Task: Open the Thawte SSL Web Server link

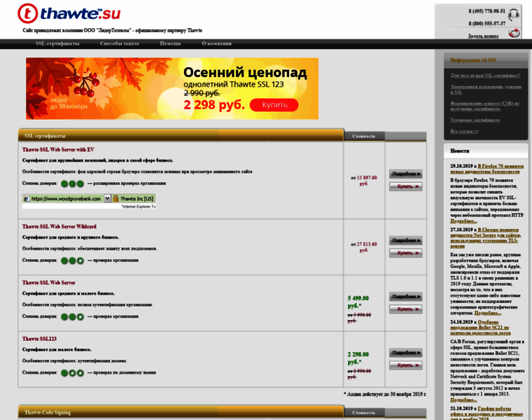Action: point(49,283)
